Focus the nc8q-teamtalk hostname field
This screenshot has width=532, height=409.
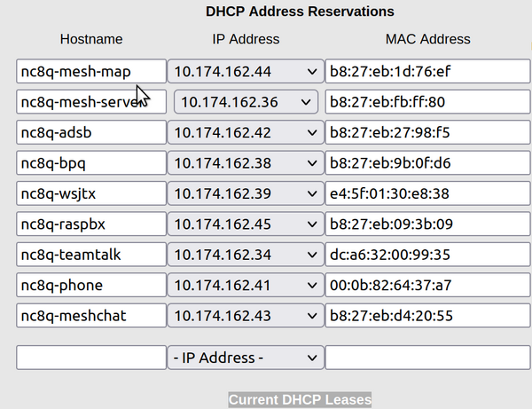(91, 255)
